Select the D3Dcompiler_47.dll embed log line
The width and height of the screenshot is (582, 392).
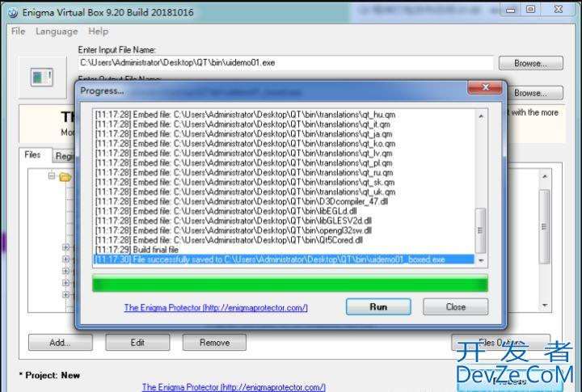pyautogui.click(x=284, y=201)
